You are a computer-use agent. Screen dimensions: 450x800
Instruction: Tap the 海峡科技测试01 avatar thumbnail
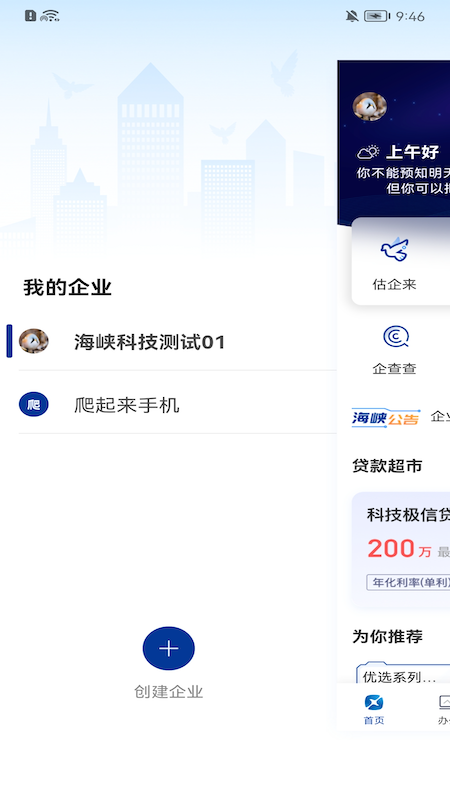(34, 341)
